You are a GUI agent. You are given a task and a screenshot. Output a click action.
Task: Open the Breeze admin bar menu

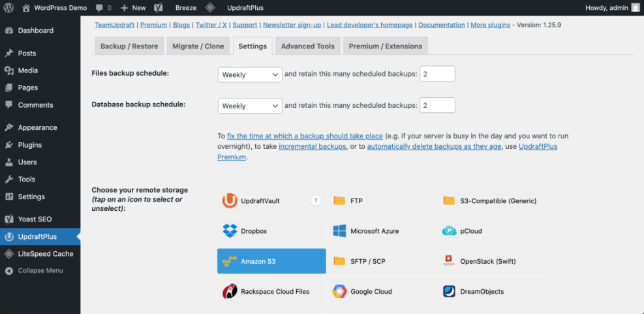[x=186, y=8]
